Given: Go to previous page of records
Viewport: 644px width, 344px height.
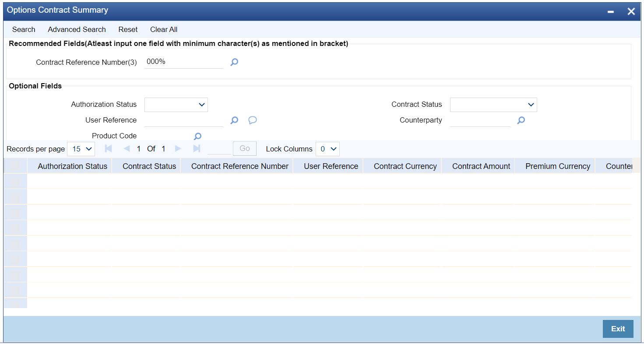Looking at the screenshot, I should 127,149.
